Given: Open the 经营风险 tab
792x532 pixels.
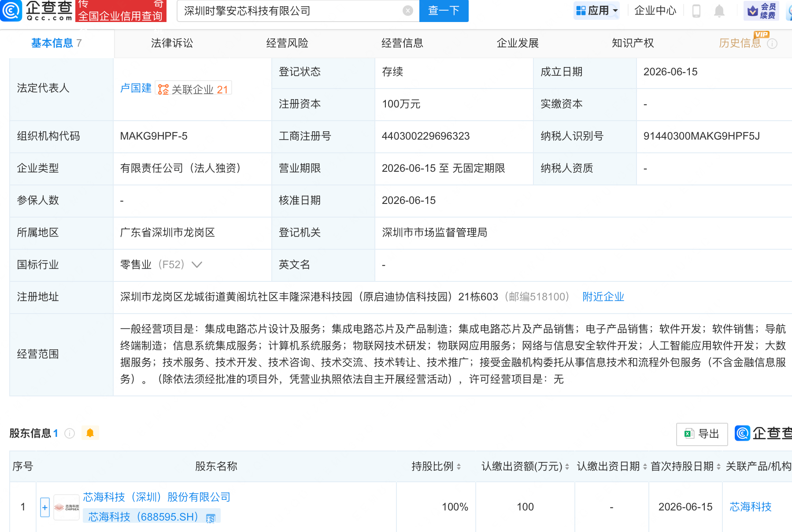Looking at the screenshot, I should [x=287, y=43].
